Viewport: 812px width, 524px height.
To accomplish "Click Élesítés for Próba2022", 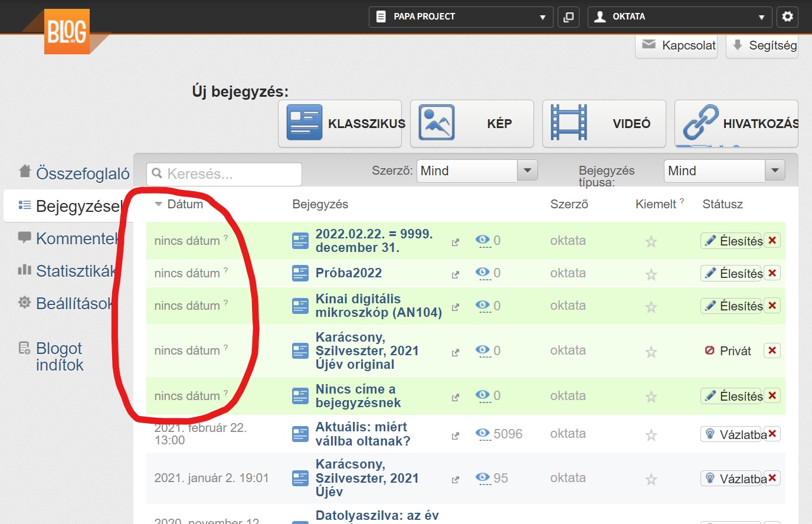I will (732, 273).
